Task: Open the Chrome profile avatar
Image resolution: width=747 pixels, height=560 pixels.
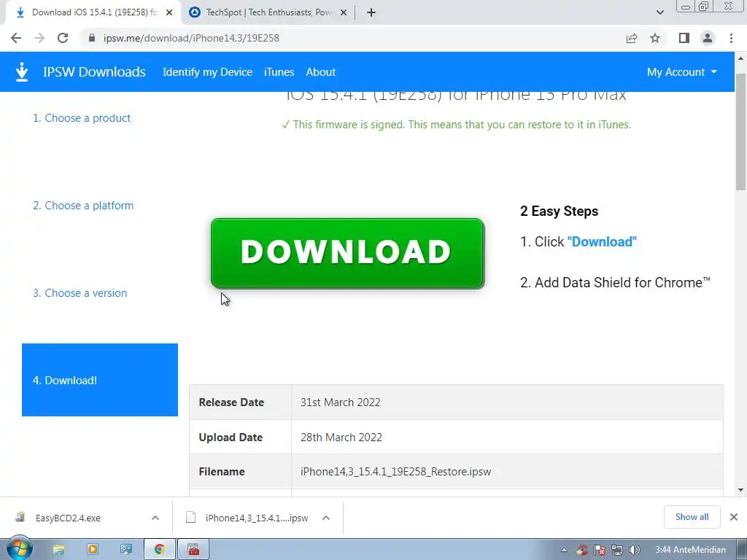Action: [708, 38]
